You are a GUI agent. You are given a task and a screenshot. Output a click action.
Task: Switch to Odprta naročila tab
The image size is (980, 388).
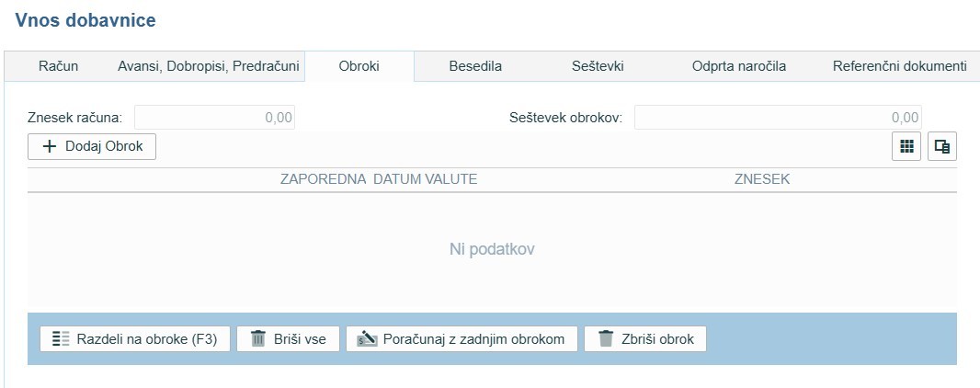[x=738, y=66]
